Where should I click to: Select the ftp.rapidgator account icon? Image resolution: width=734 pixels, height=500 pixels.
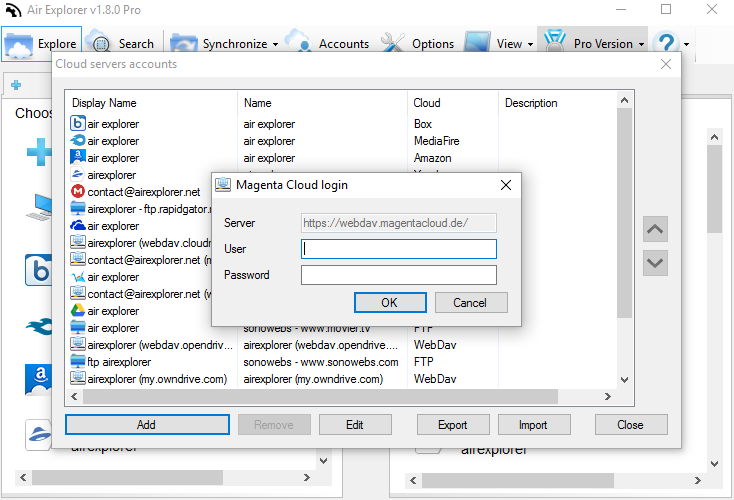78,208
